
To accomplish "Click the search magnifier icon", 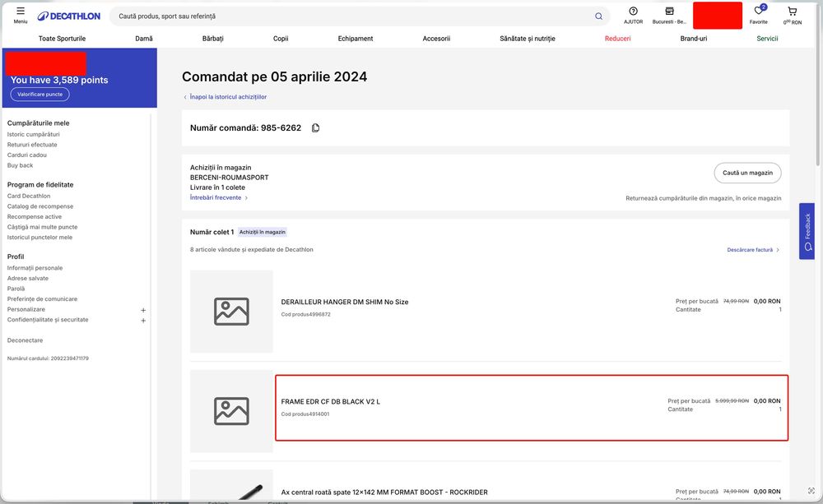I will pos(598,16).
